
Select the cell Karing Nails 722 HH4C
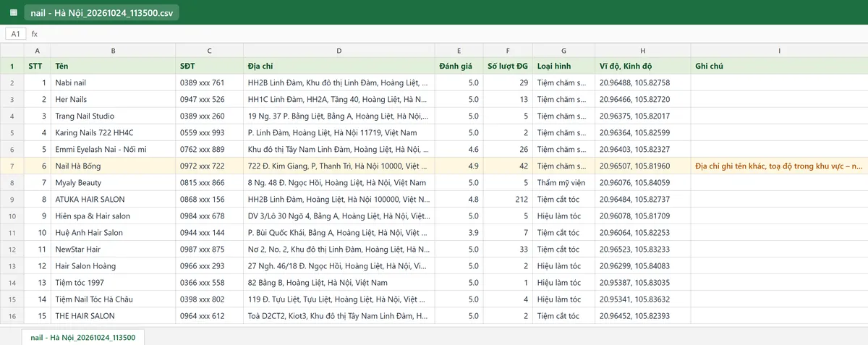(113, 133)
